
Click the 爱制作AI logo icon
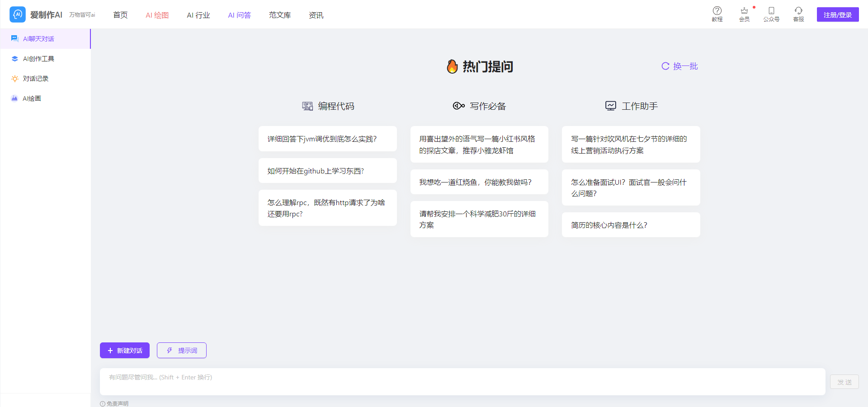(18, 14)
